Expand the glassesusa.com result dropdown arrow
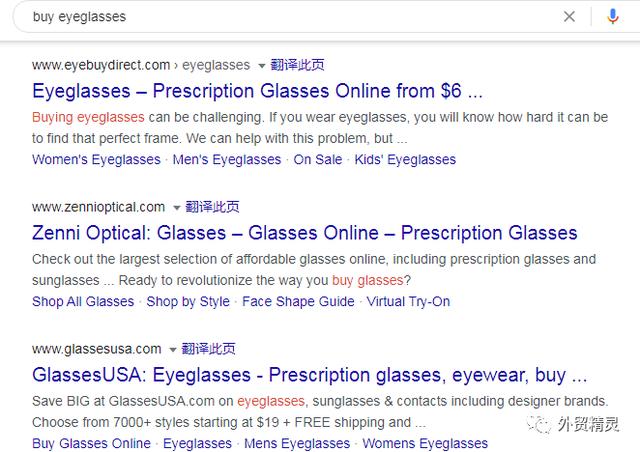 tap(173, 350)
